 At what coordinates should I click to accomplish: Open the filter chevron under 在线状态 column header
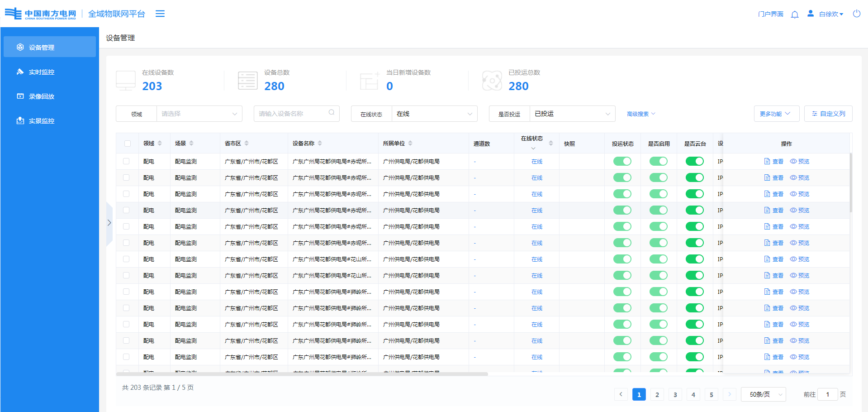[533, 149]
